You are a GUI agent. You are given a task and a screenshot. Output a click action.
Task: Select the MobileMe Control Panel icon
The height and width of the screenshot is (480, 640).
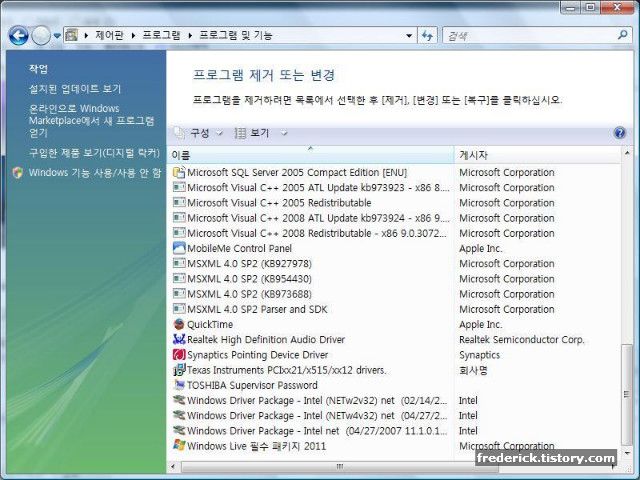(x=179, y=248)
